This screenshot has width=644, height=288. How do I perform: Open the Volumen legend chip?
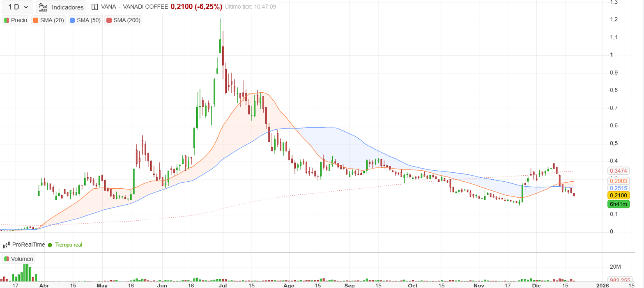click(18, 259)
